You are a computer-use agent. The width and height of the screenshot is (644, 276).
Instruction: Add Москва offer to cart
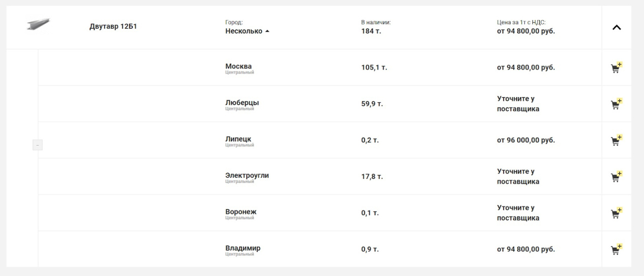[616, 67]
